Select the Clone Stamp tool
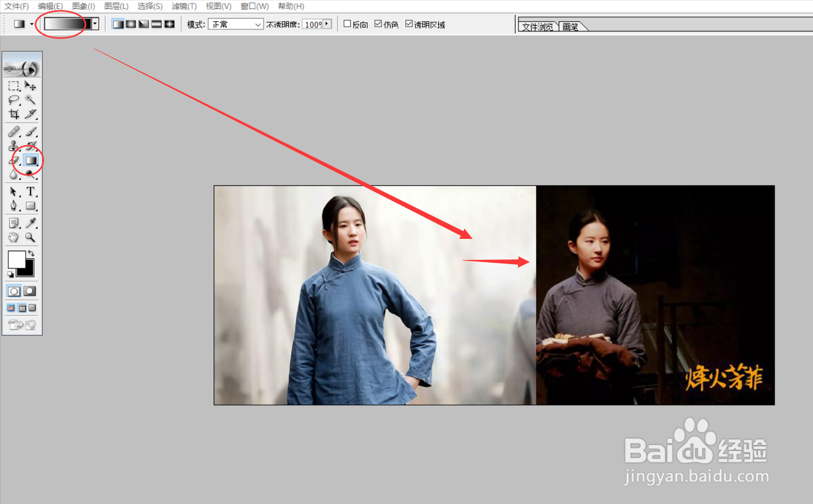The height and width of the screenshot is (504, 813). coord(14,146)
